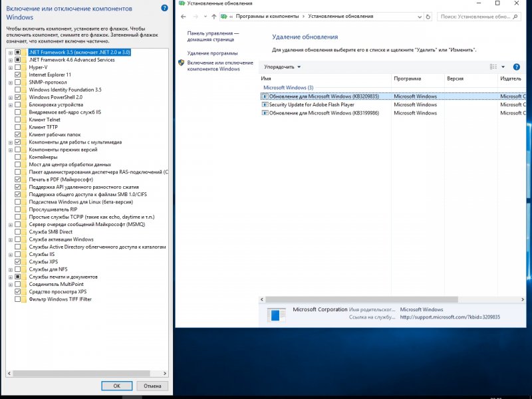Open the support.microsoft.com kbid=3209835 link

(x=450, y=317)
